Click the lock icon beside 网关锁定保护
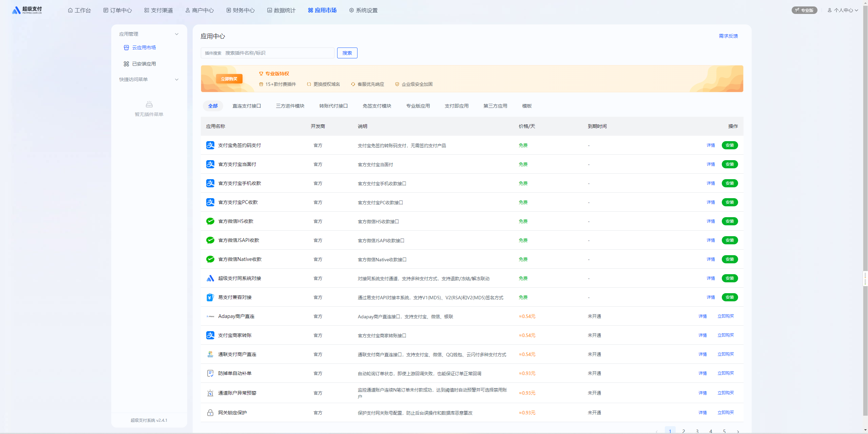This screenshot has width=868, height=434. 210,413
